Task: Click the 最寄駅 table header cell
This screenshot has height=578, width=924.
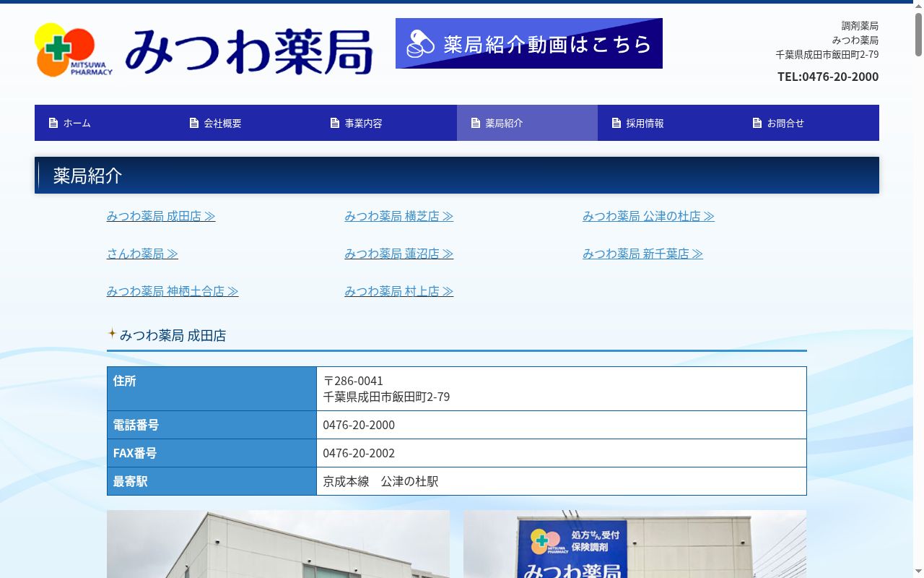Action: click(212, 481)
